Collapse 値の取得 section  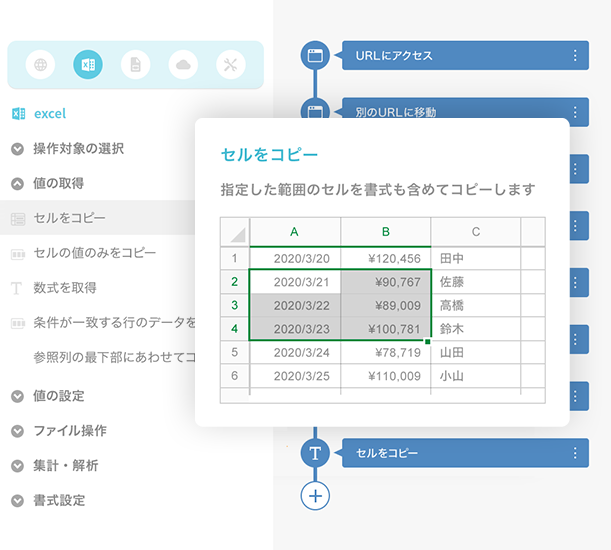click(17, 184)
